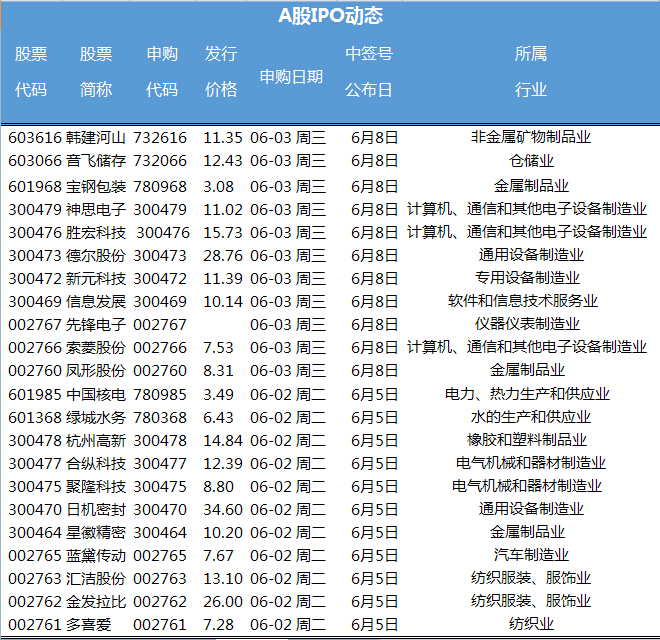Select stock name 中国核电

tap(96, 395)
